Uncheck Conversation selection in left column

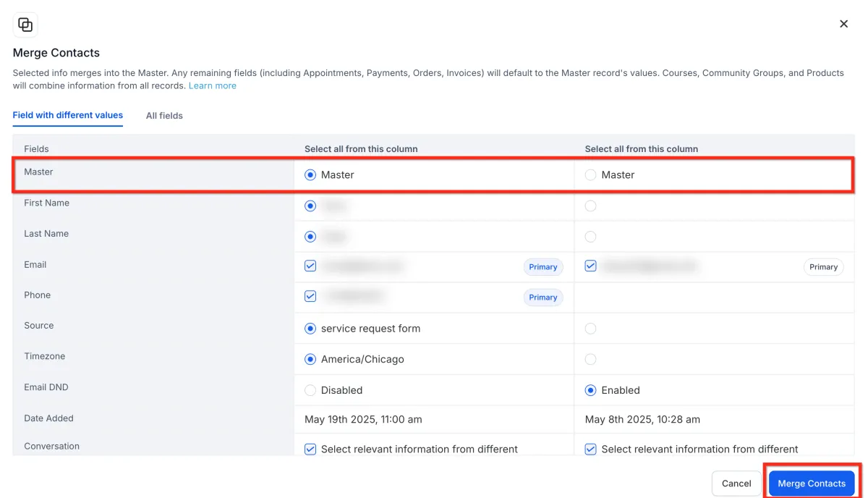(310, 449)
